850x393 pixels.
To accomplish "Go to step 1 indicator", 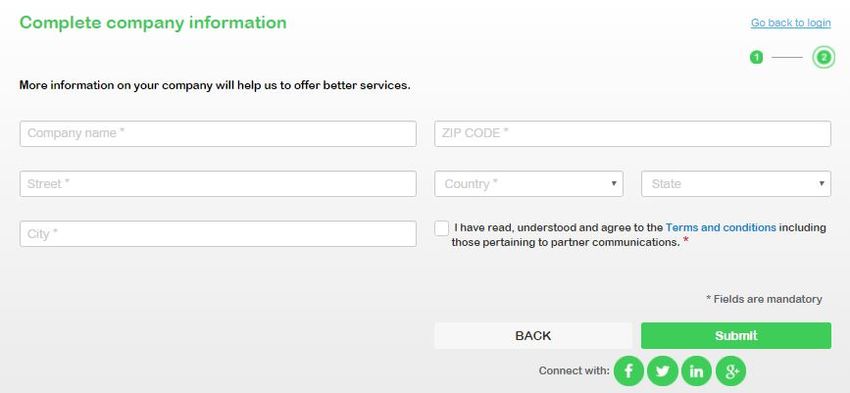I will [756, 57].
